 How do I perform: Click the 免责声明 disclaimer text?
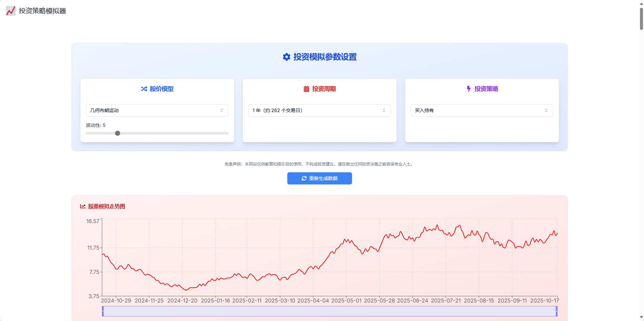320,164
